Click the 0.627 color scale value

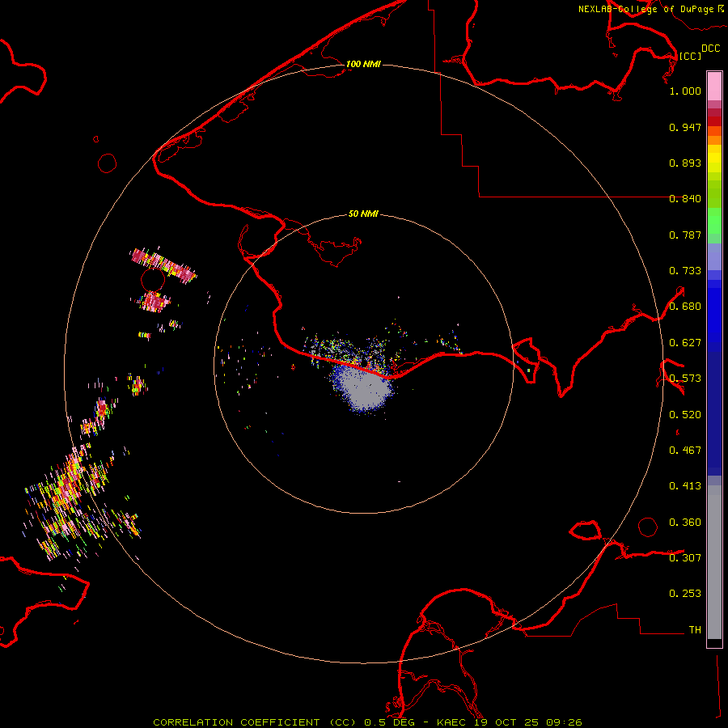click(x=685, y=343)
